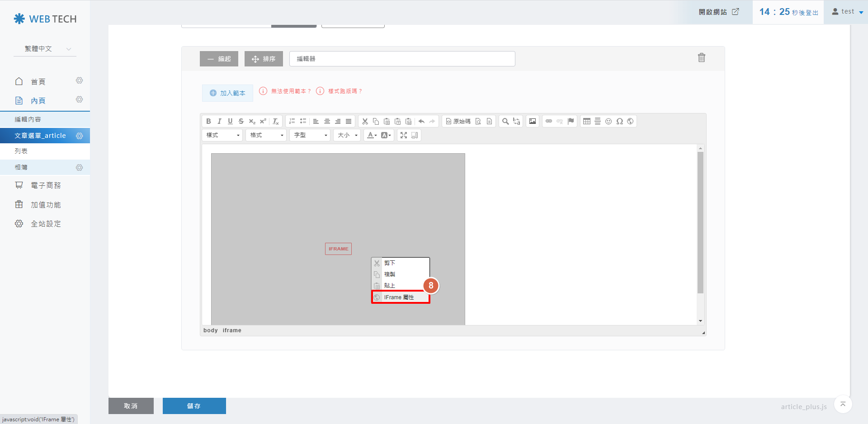Image resolution: width=868 pixels, height=424 pixels.
Task: Open the 大小 size dropdown
Action: tap(347, 135)
